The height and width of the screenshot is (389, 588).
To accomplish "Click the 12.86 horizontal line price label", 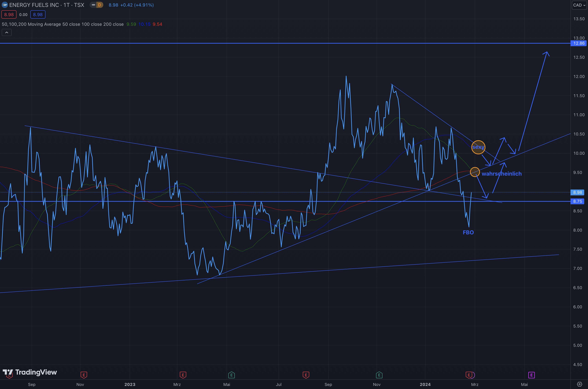I will click(579, 43).
